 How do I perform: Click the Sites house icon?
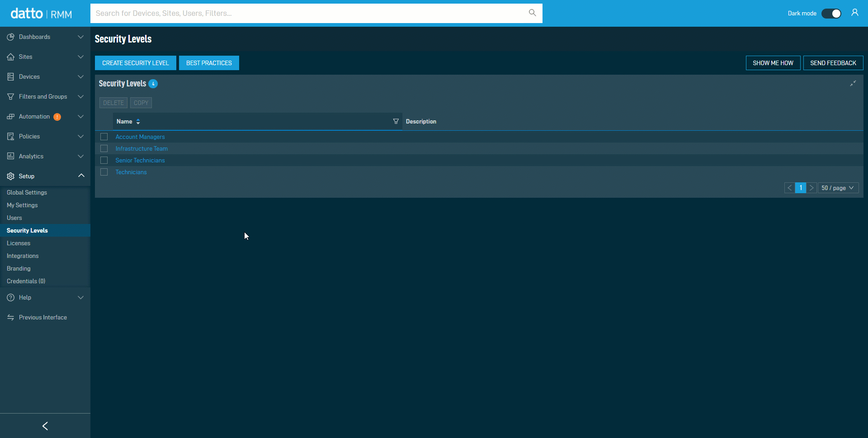pyautogui.click(x=10, y=57)
